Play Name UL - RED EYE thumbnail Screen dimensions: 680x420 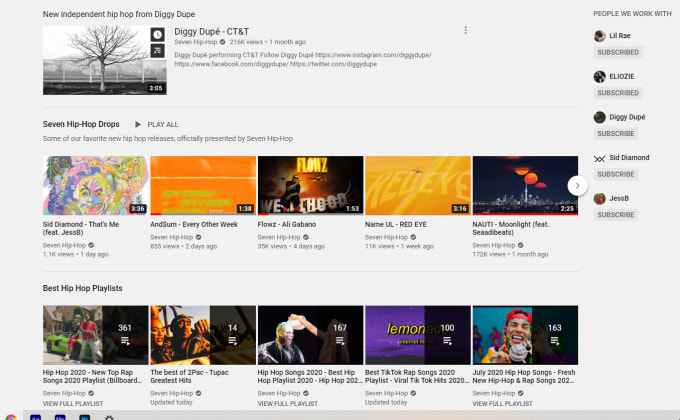418,186
